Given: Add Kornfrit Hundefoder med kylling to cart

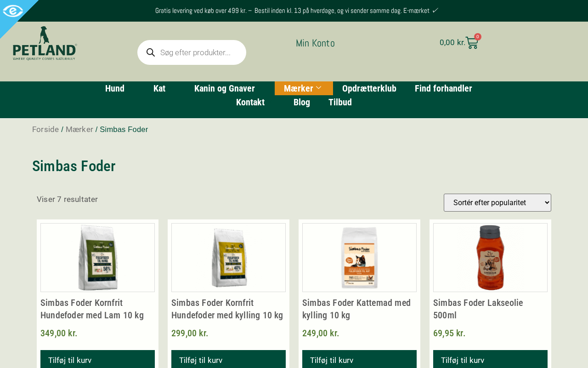Looking at the screenshot, I should pyautogui.click(x=228, y=360).
